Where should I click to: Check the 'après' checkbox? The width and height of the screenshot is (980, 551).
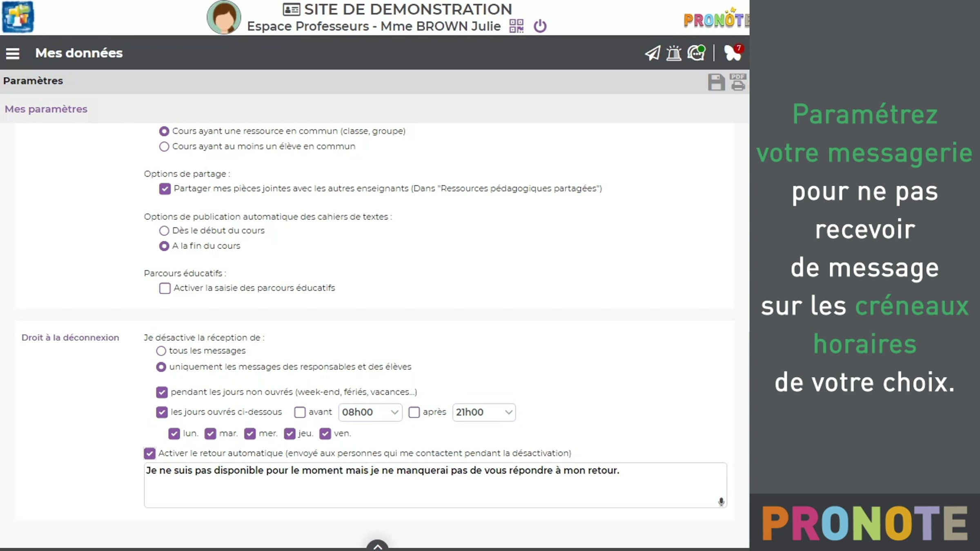pos(414,412)
